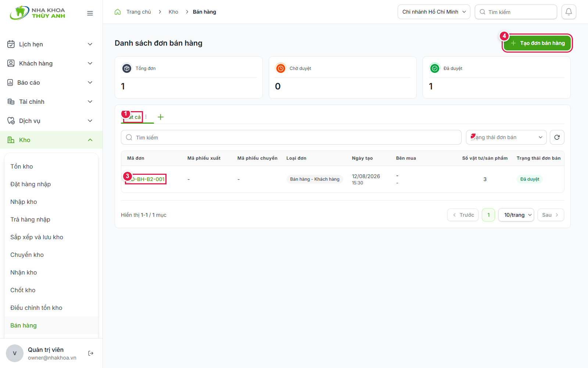Expand the Lịch hẹn menu chevron
588x368 pixels.
[90, 44]
